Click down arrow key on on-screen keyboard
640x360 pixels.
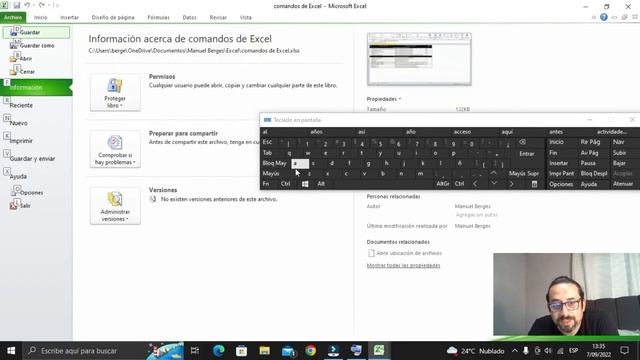click(x=493, y=184)
